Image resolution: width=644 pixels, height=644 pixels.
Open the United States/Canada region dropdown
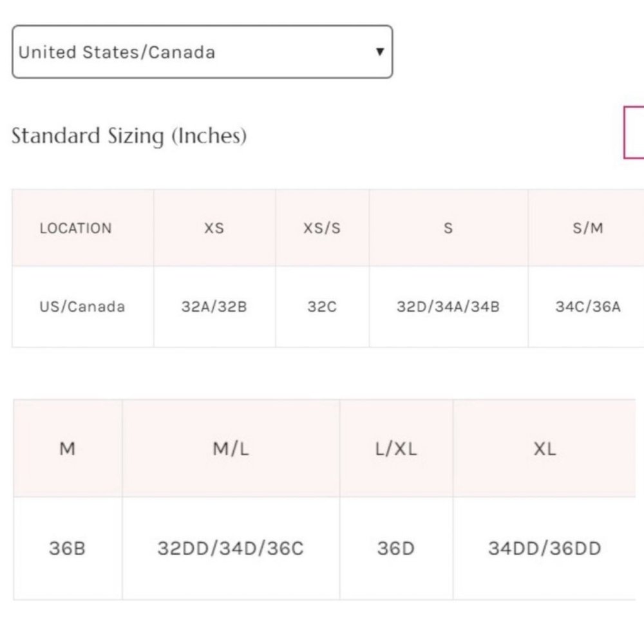(x=202, y=52)
